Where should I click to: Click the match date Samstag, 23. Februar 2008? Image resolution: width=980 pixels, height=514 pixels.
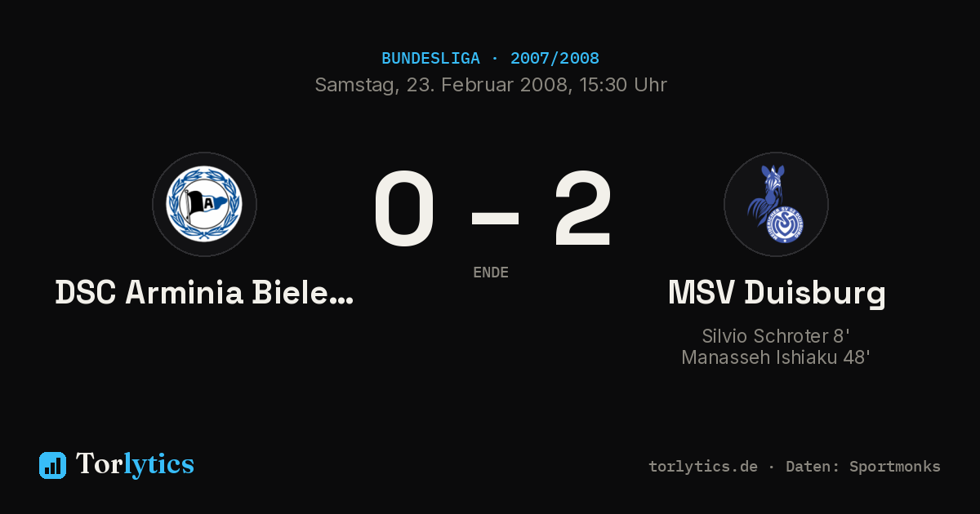(x=443, y=85)
